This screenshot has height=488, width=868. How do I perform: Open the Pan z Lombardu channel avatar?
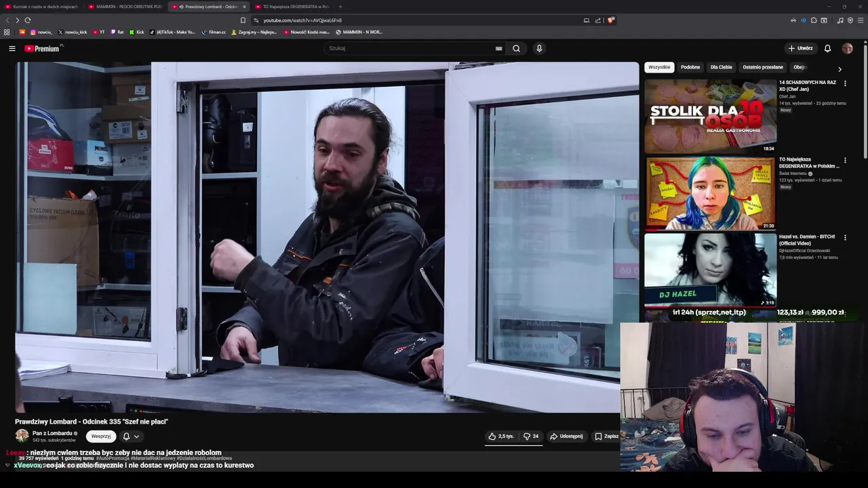click(22, 436)
